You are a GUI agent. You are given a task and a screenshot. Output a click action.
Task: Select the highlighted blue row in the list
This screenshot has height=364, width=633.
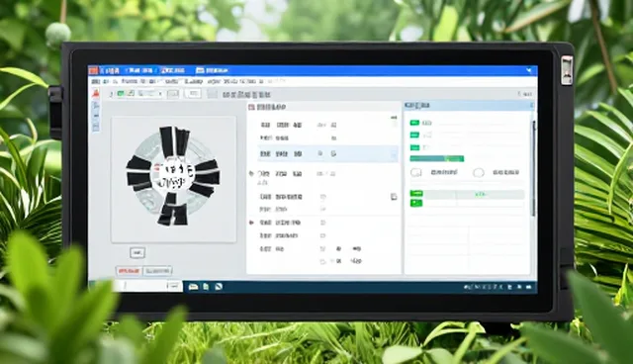coord(327,153)
